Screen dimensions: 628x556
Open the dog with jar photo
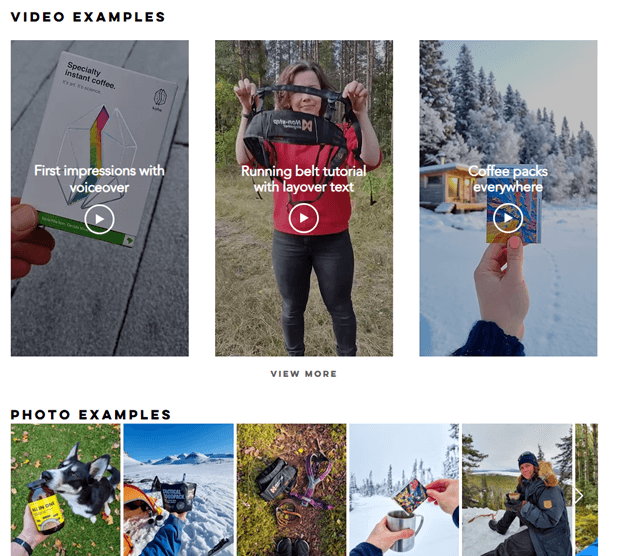[x=65, y=490]
